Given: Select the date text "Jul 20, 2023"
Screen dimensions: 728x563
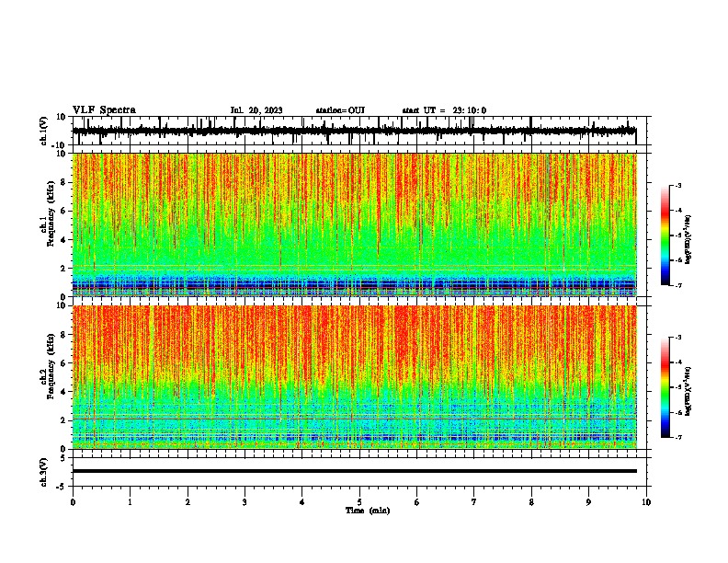Looking at the screenshot, I should point(256,110).
